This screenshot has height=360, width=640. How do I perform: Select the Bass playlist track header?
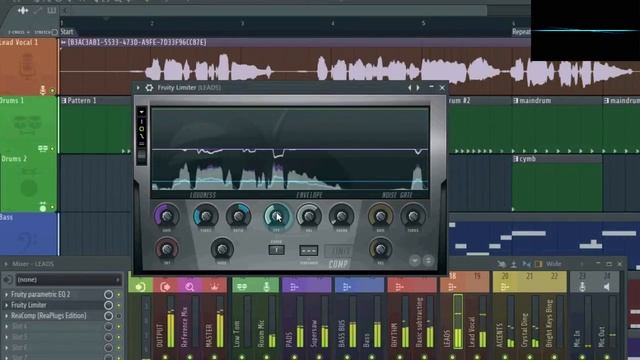point(29,234)
